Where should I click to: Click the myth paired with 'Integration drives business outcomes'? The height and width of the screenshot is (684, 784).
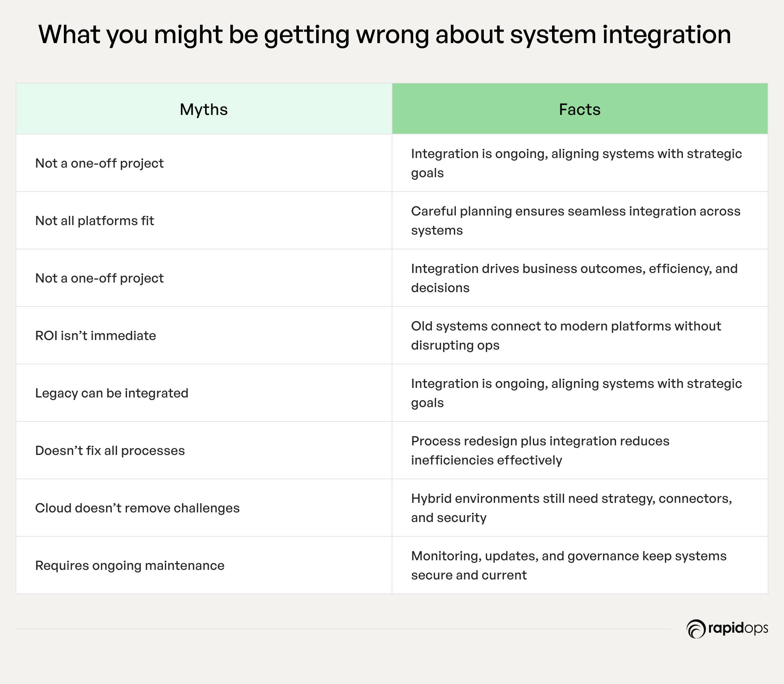tap(99, 278)
